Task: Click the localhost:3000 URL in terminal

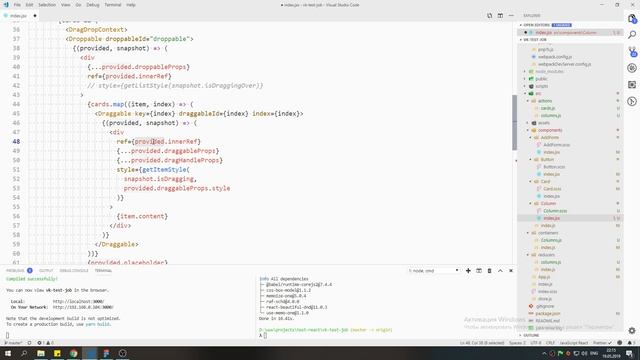Action: coord(78,302)
